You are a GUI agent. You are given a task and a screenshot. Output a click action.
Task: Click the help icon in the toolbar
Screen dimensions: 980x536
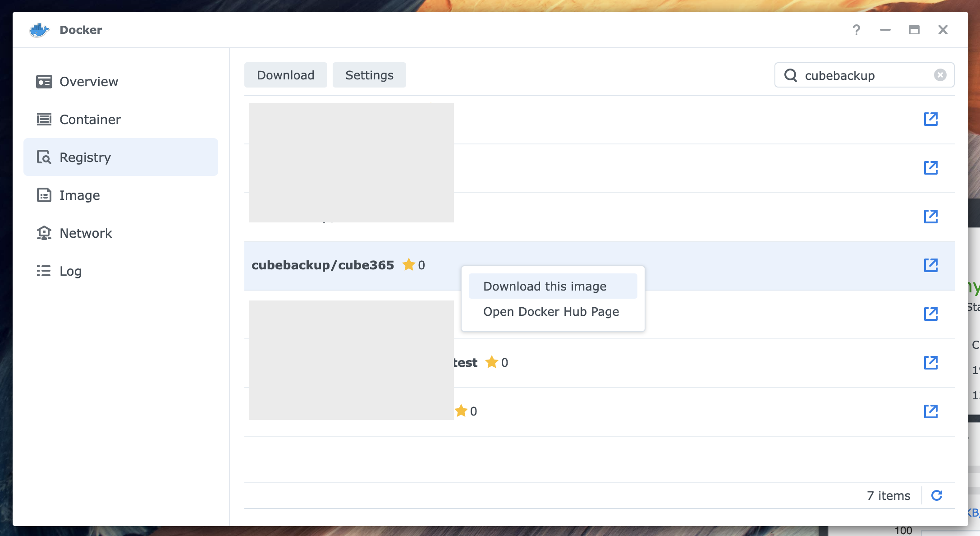tap(856, 30)
